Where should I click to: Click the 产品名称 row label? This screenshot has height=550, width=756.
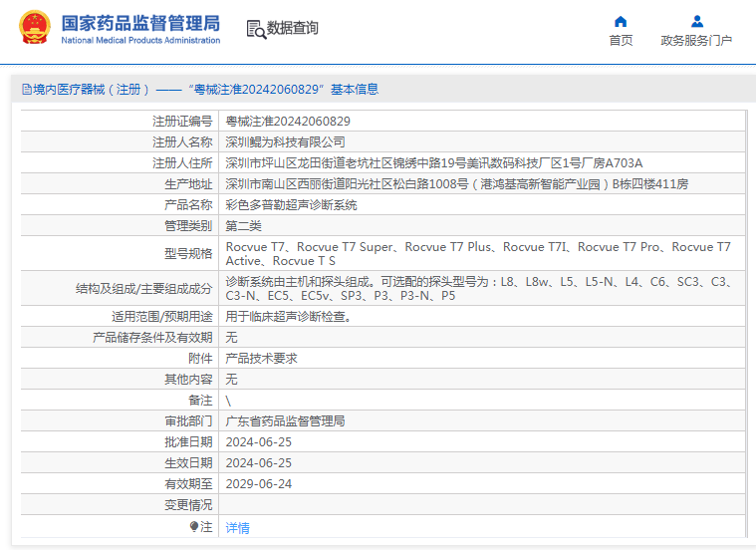[188, 205]
